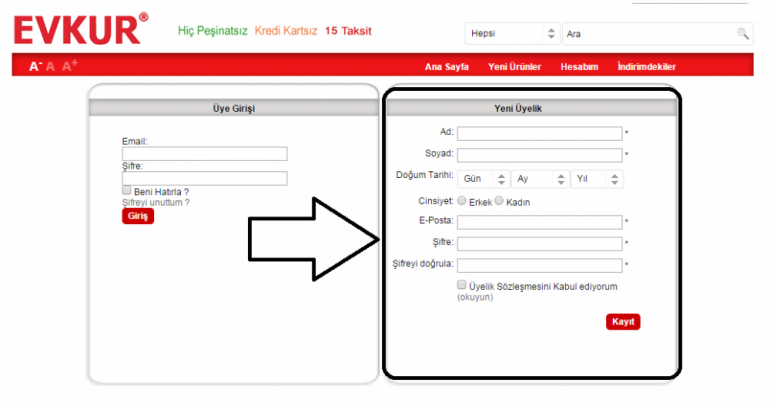The width and height of the screenshot is (770, 403).
Task: Go to Ana Sayfa menu item
Action: pos(446,67)
